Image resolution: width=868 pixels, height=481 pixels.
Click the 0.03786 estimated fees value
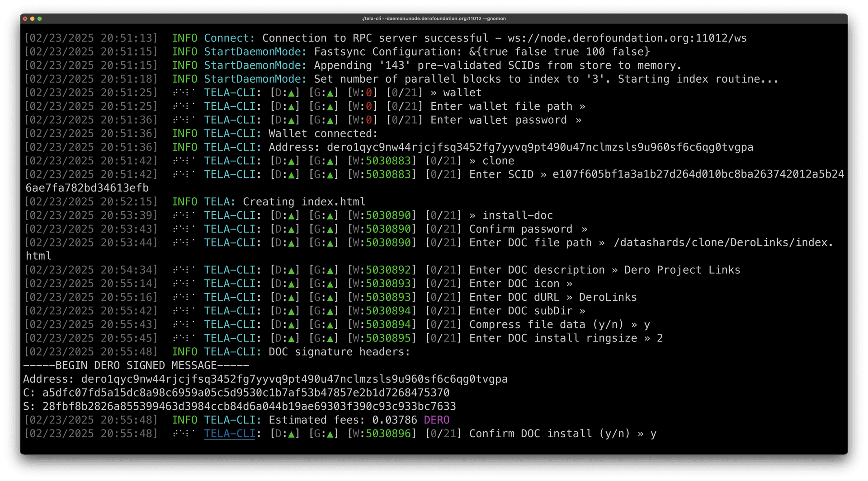tap(394, 420)
